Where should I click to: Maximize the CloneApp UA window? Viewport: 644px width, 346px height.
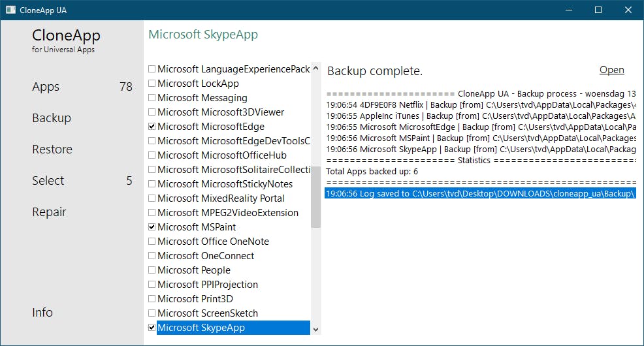point(598,10)
